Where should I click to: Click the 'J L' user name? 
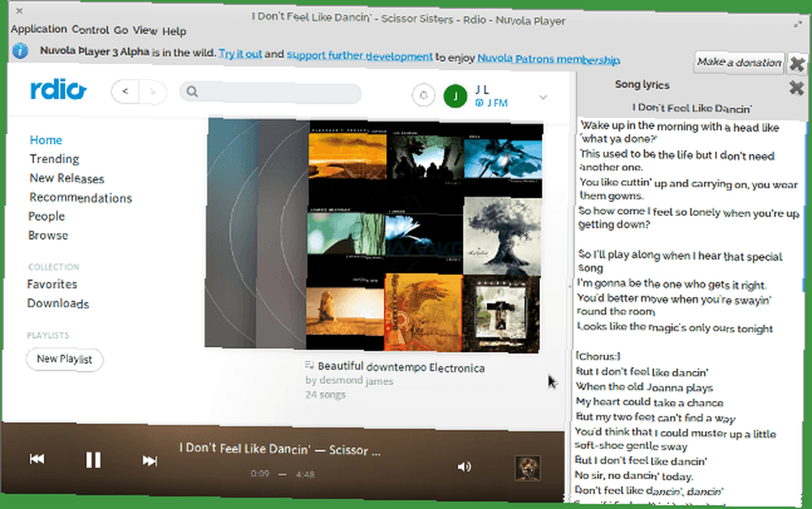[482, 89]
